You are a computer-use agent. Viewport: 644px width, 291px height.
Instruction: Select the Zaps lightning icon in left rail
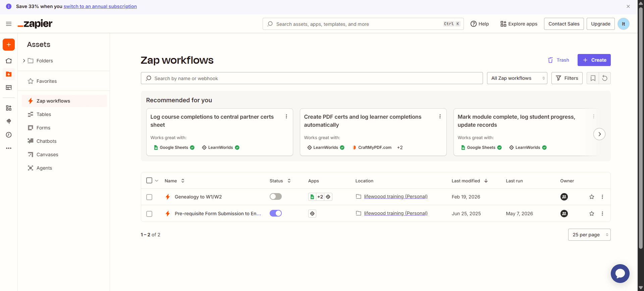[9, 74]
